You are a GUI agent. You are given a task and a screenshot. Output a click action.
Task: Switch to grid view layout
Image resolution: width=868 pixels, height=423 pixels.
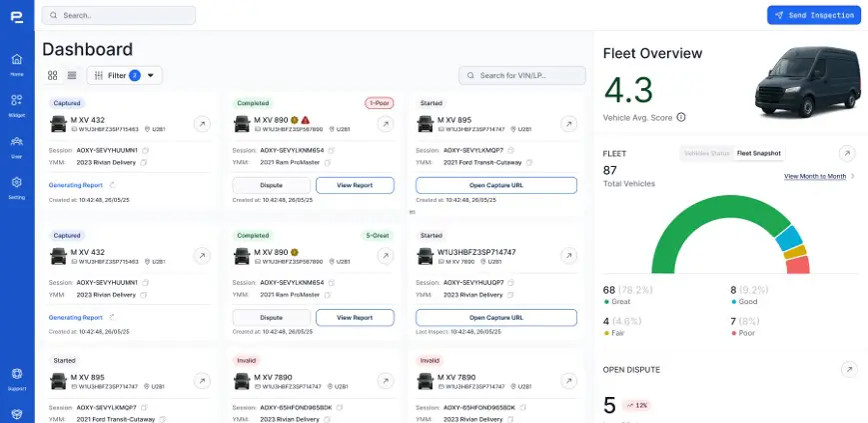pyautogui.click(x=53, y=75)
